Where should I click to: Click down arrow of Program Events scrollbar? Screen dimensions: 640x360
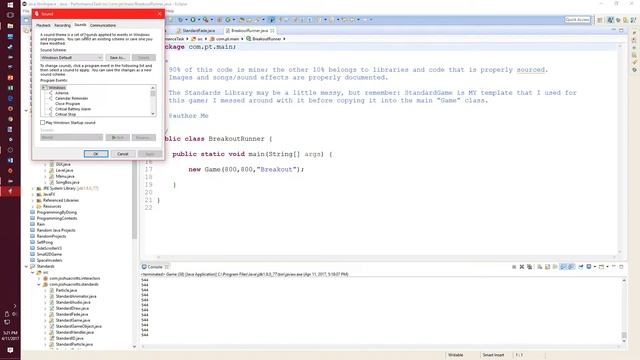[x=153, y=114]
